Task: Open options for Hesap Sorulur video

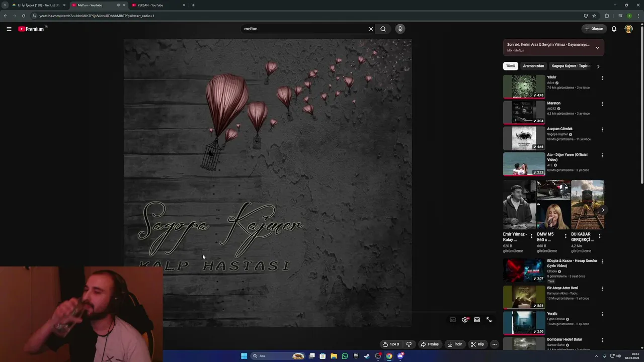Action: point(602,261)
